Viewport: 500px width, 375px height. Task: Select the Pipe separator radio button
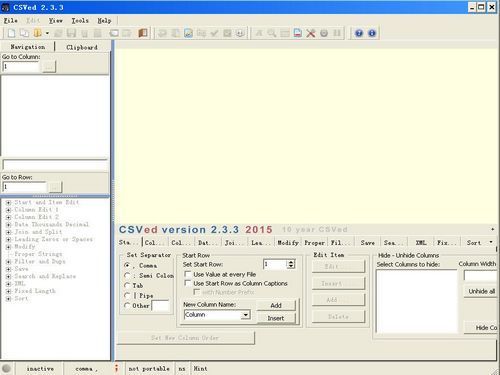coord(127,295)
